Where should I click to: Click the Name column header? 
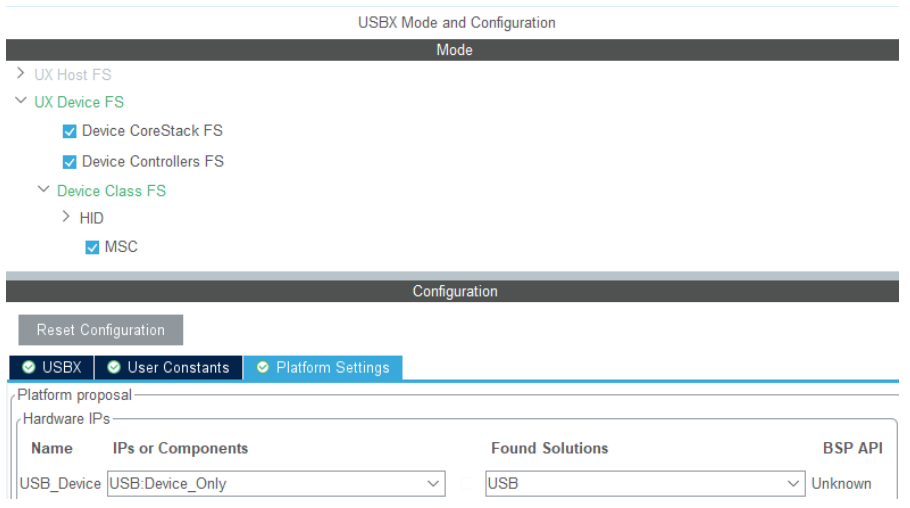tap(52, 448)
